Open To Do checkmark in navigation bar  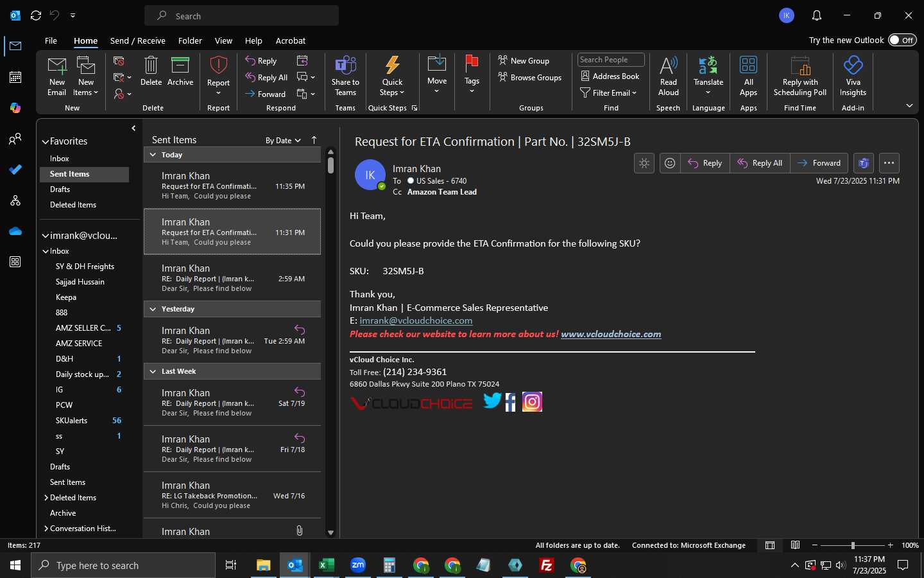pyautogui.click(x=15, y=170)
